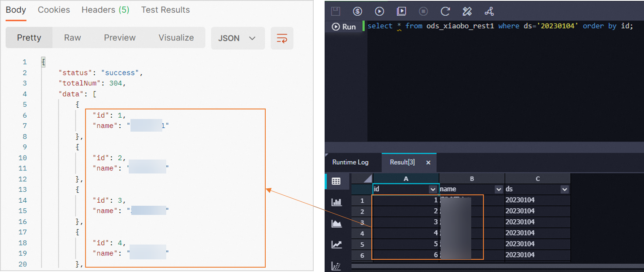The height and width of the screenshot is (272, 644).
Task: Open the ds column filter dropdown
Action: tap(565, 189)
